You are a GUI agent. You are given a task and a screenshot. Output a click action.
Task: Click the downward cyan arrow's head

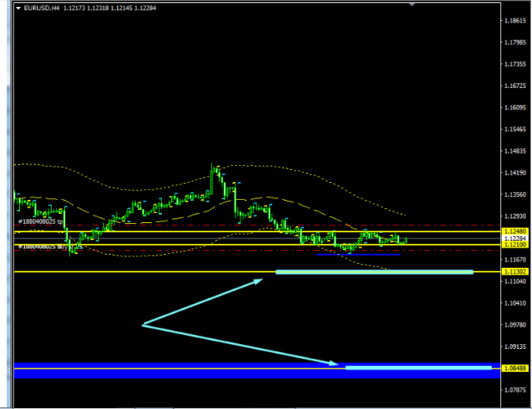335,363
